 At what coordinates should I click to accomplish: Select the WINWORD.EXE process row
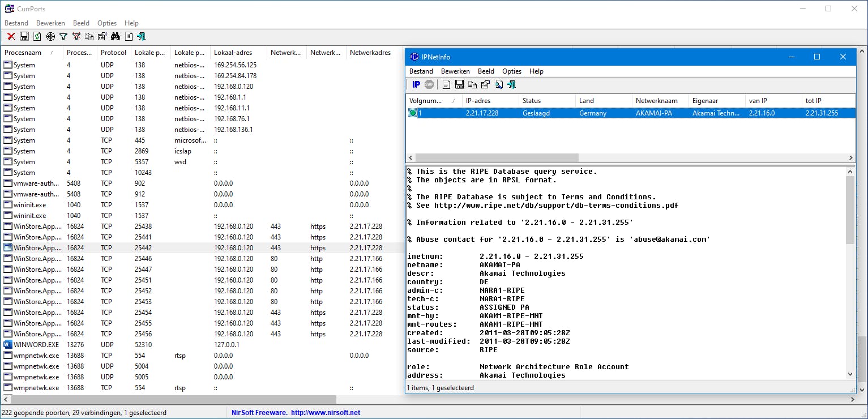point(36,345)
